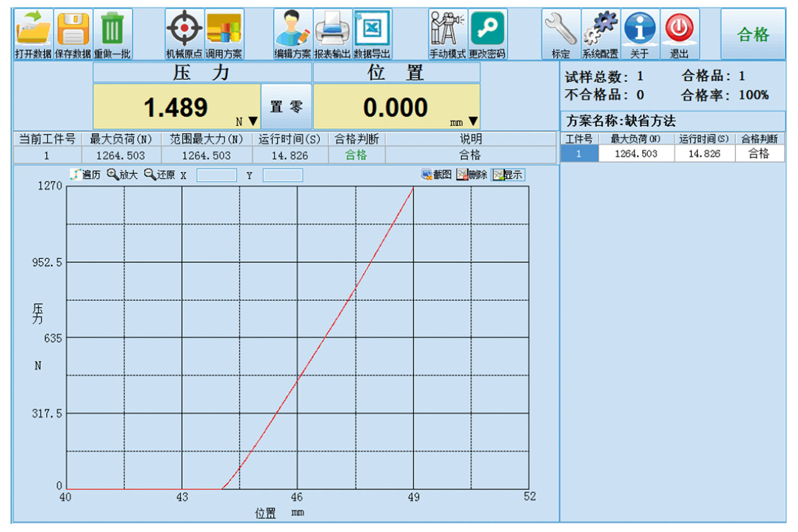Screen dimensions: 798x532
Task: Select workpiece row 1 in results table
Action: tap(672, 154)
